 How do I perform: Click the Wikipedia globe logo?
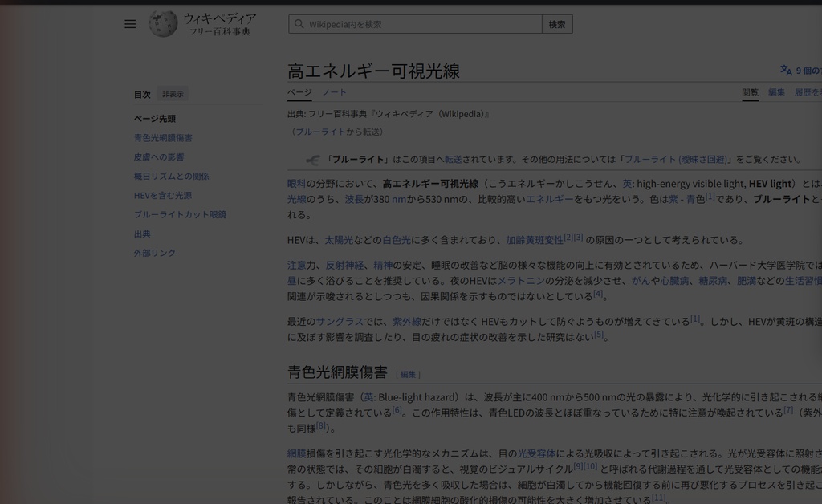[x=163, y=23]
